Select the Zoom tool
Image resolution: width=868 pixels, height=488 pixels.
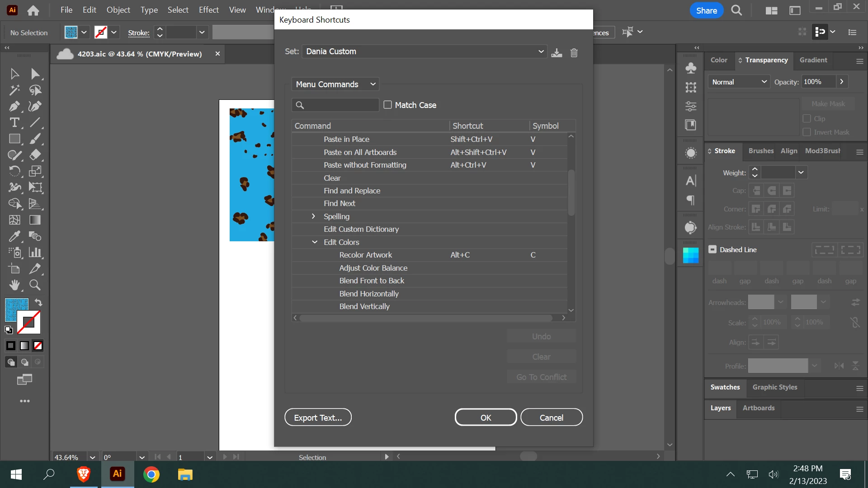(35, 285)
